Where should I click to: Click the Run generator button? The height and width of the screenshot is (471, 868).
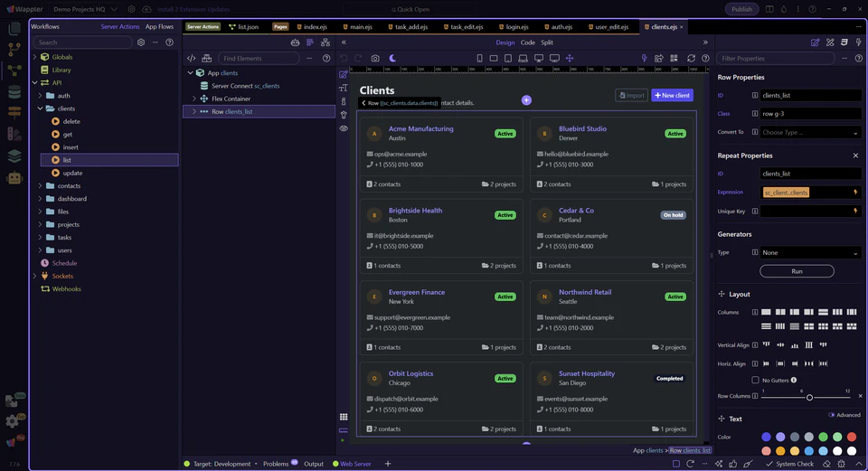tap(797, 271)
